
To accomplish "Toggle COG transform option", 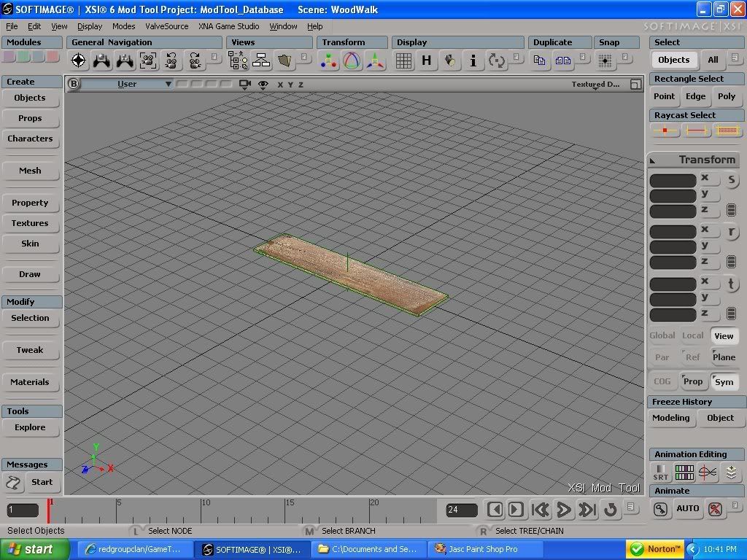I will pyautogui.click(x=662, y=381).
